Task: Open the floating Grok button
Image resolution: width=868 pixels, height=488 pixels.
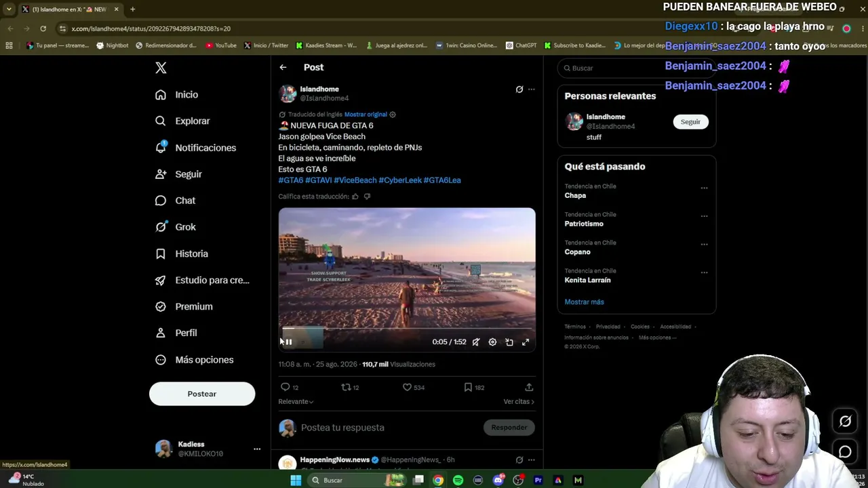Action: (x=845, y=422)
